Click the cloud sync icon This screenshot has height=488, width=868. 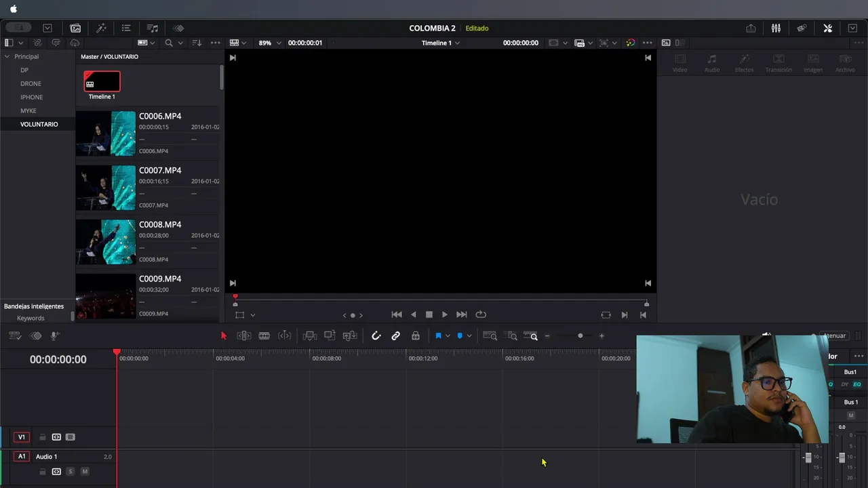(x=75, y=43)
